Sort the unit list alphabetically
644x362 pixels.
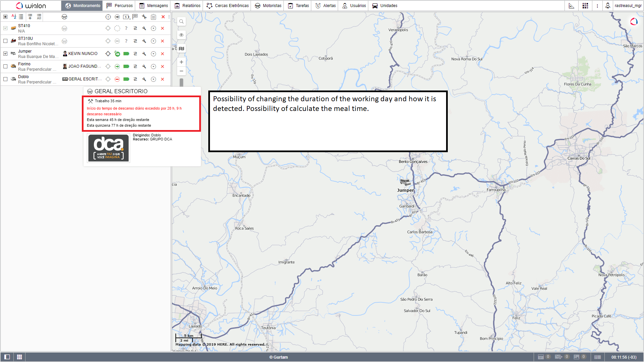(14, 16)
